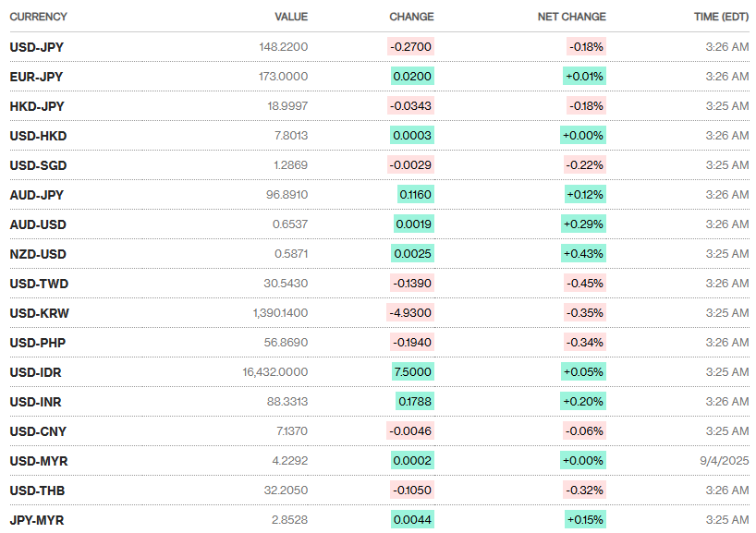Click the NET CHANGE column header
Image resolution: width=756 pixels, height=533 pixels.
click(572, 17)
